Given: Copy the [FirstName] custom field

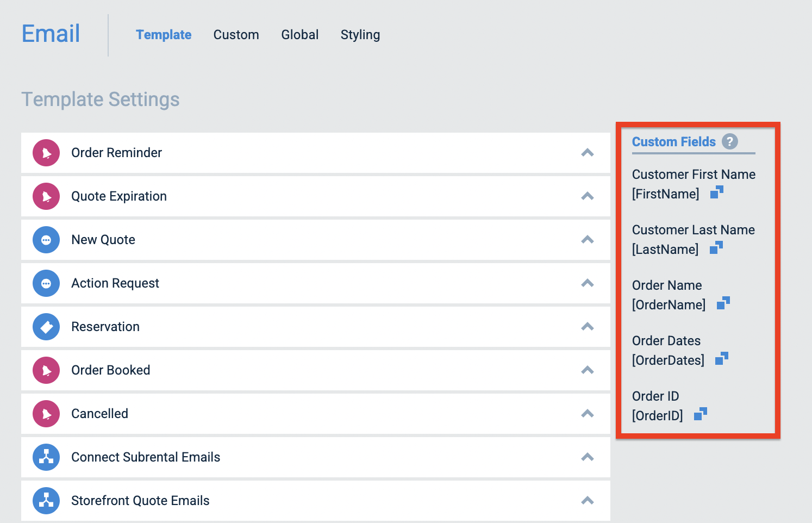Looking at the screenshot, I should point(717,192).
